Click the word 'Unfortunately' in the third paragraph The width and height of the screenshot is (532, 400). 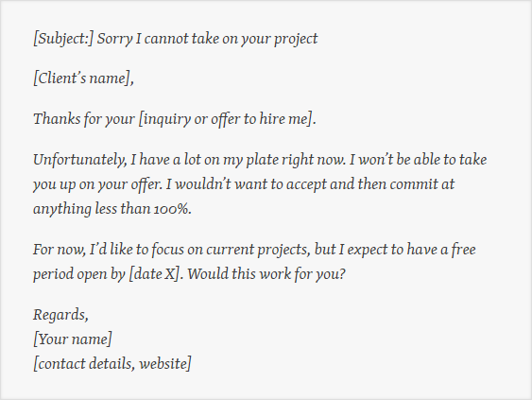[x=79, y=160]
